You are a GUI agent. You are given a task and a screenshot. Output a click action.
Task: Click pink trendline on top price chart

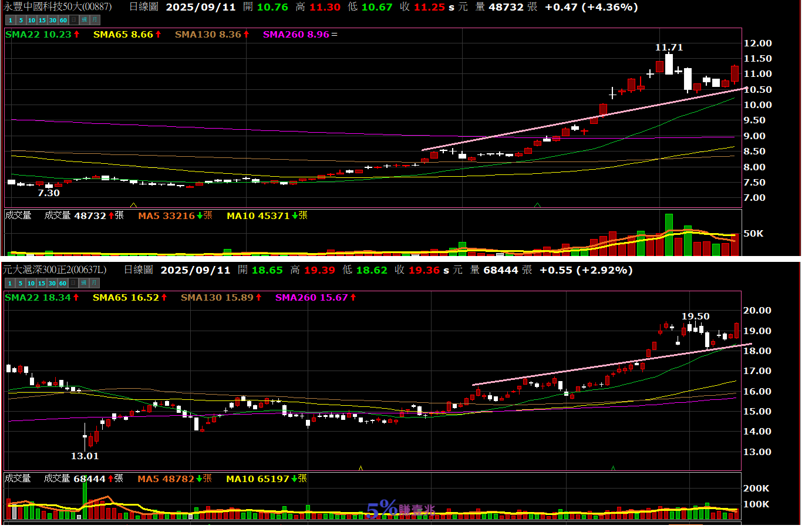coord(528,129)
